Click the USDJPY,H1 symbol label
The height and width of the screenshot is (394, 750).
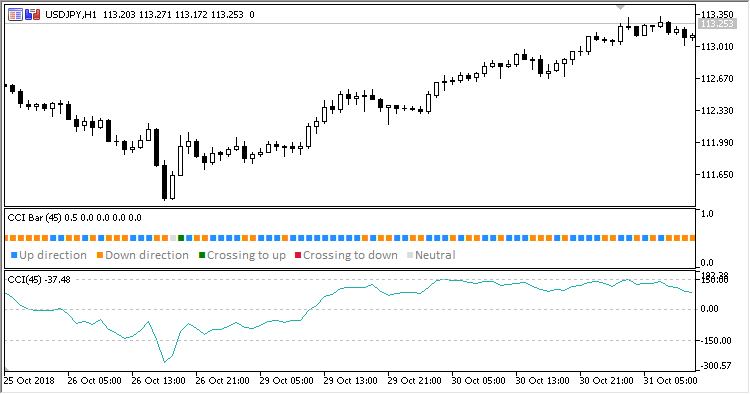[x=71, y=15]
